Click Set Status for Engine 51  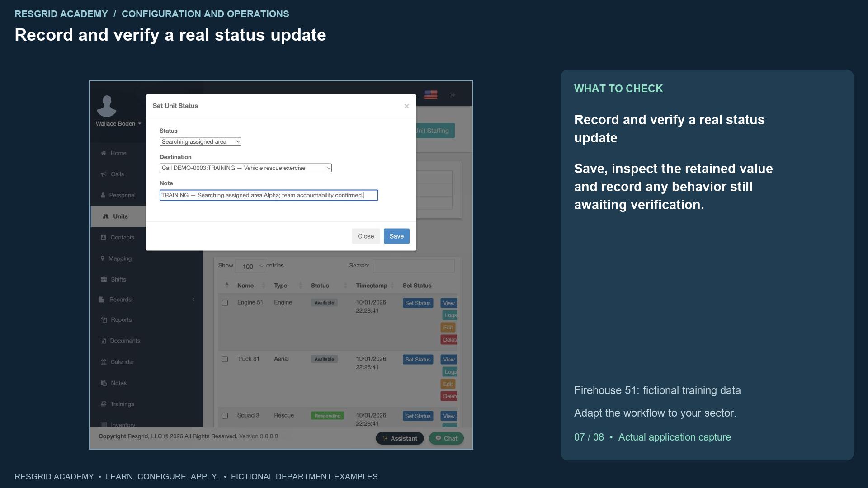[x=418, y=303]
